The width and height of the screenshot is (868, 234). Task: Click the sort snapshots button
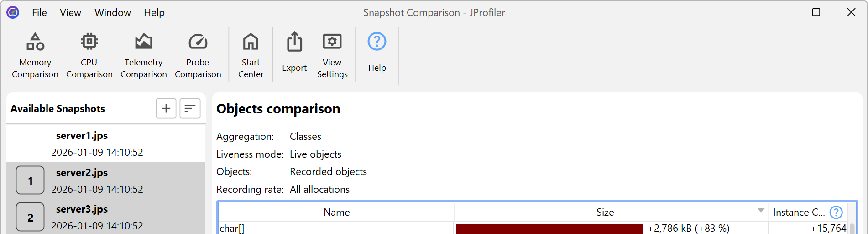tap(190, 108)
